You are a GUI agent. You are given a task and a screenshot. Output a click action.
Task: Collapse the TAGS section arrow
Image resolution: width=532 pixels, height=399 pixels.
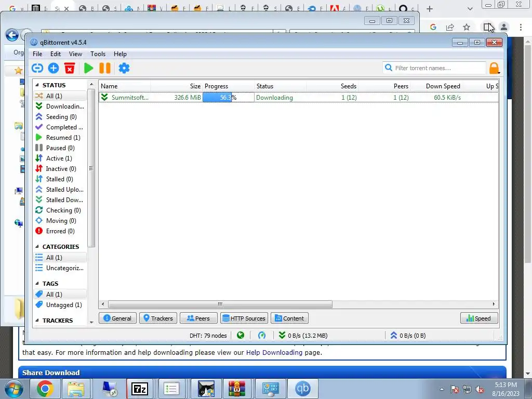[x=37, y=284]
